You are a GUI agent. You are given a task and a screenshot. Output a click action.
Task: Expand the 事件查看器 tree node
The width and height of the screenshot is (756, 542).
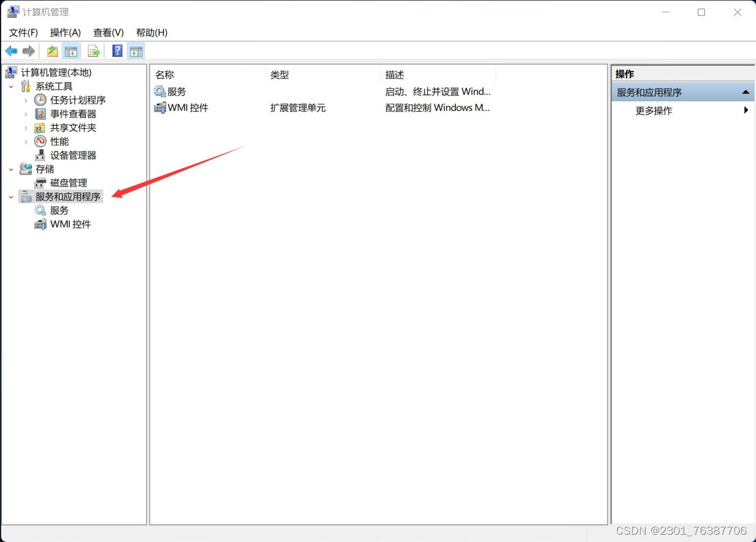(x=26, y=114)
